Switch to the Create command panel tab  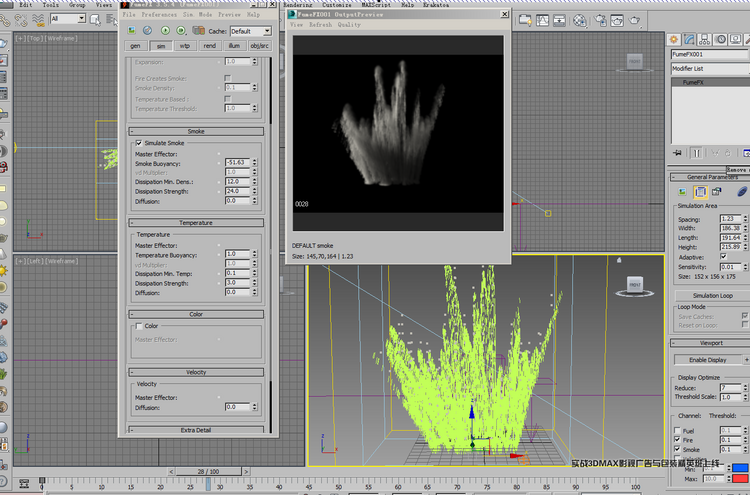(673, 39)
